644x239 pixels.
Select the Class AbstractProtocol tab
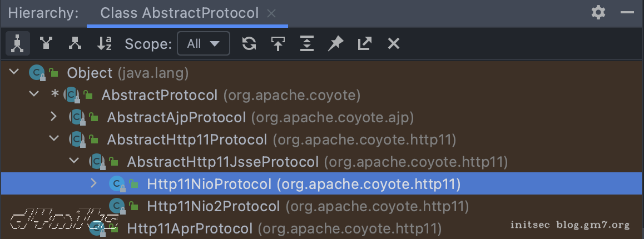coord(179,13)
